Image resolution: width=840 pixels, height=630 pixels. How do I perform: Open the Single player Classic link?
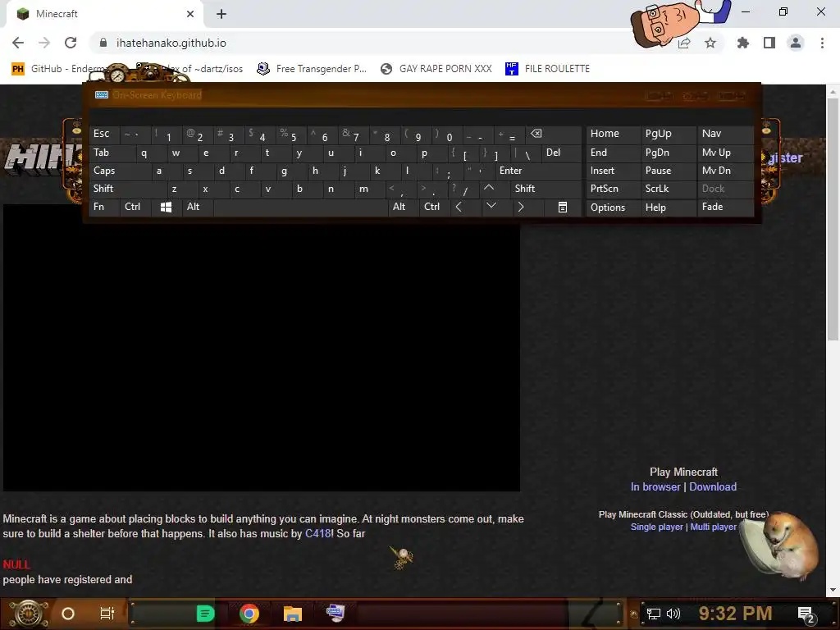tap(657, 527)
